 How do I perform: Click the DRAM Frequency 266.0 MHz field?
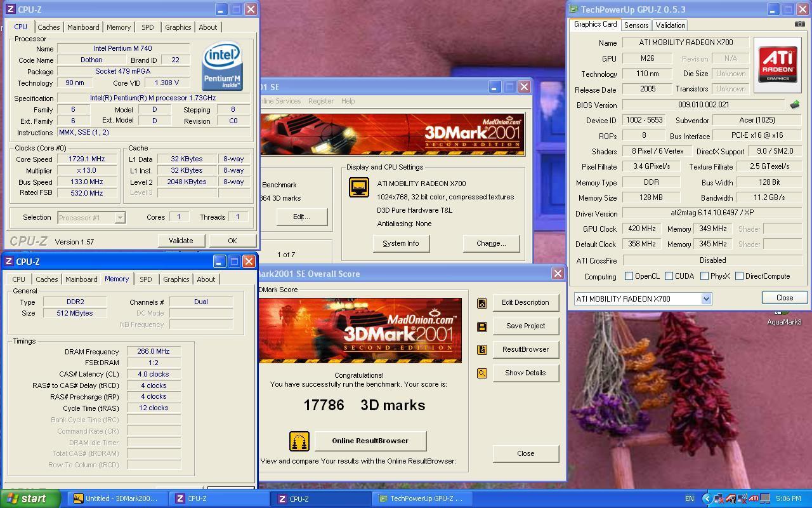[x=154, y=351]
